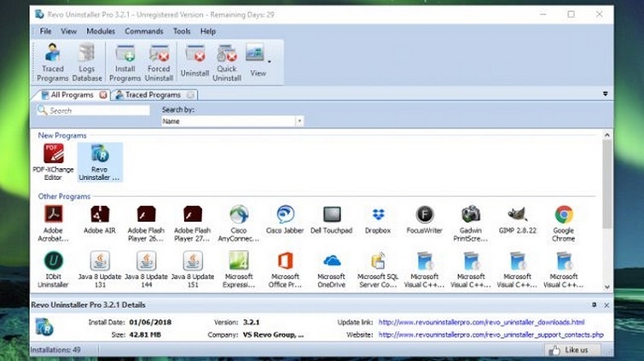Screen dimensions: 644x361
Task: Switch to the Traced Programs tab
Action: click(x=153, y=95)
